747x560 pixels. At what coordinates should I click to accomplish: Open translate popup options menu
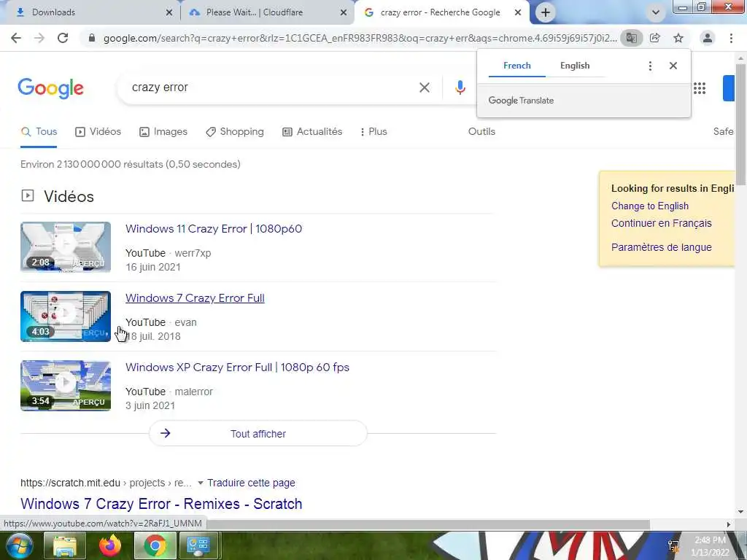(x=650, y=66)
